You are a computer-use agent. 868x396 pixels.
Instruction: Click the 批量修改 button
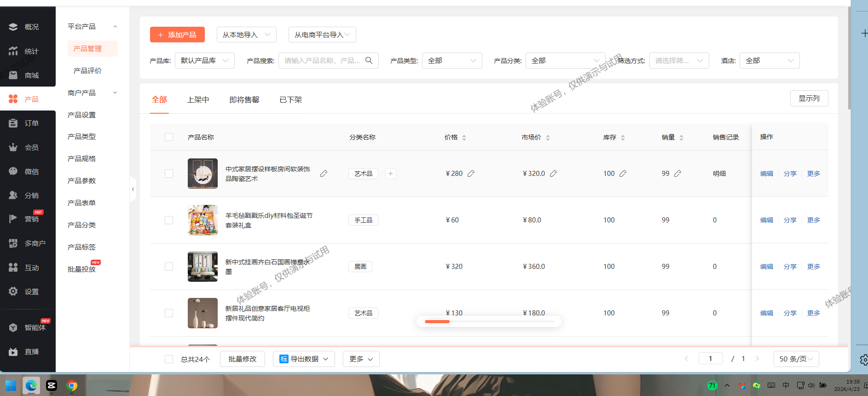coord(243,359)
